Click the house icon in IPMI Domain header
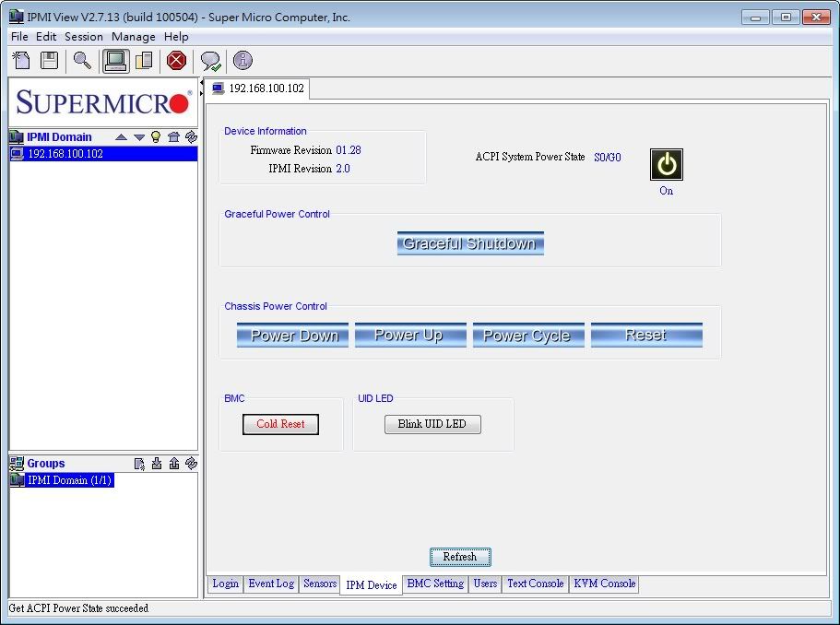This screenshot has width=840, height=625. (x=173, y=137)
